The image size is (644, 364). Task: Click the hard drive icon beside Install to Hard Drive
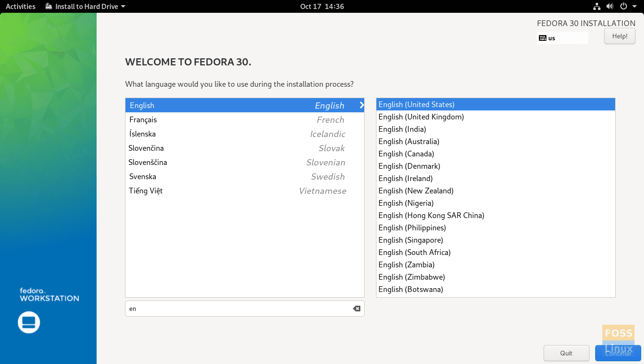47,6
